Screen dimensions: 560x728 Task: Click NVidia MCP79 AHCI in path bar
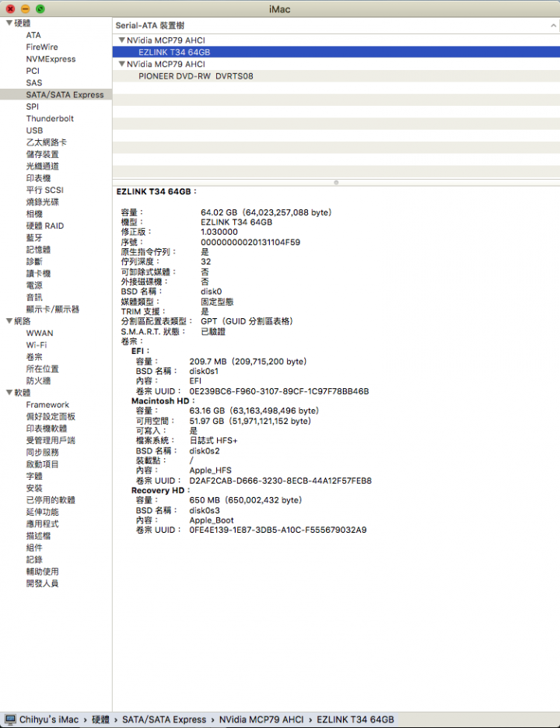tap(261, 719)
